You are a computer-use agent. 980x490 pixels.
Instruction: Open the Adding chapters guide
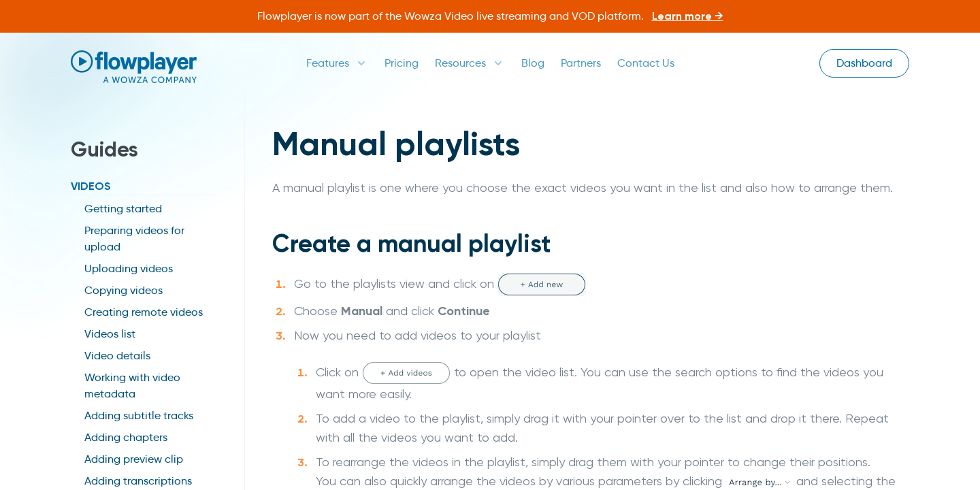tap(126, 438)
